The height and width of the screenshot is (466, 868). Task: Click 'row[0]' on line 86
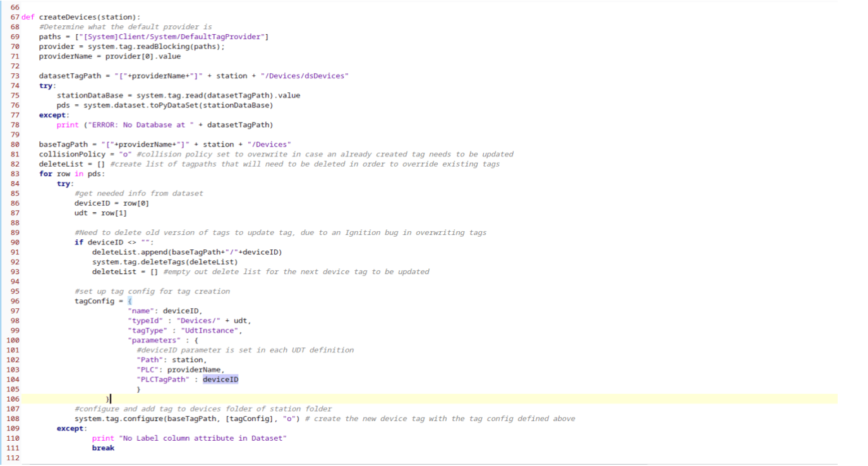click(x=136, y=203)
